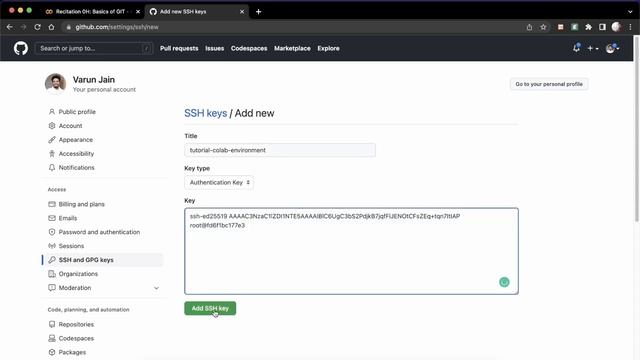The image size is (640, 360).
Task: Click the Moderation sidebar item
Action: pyautogui.click(x=75, y=288)
